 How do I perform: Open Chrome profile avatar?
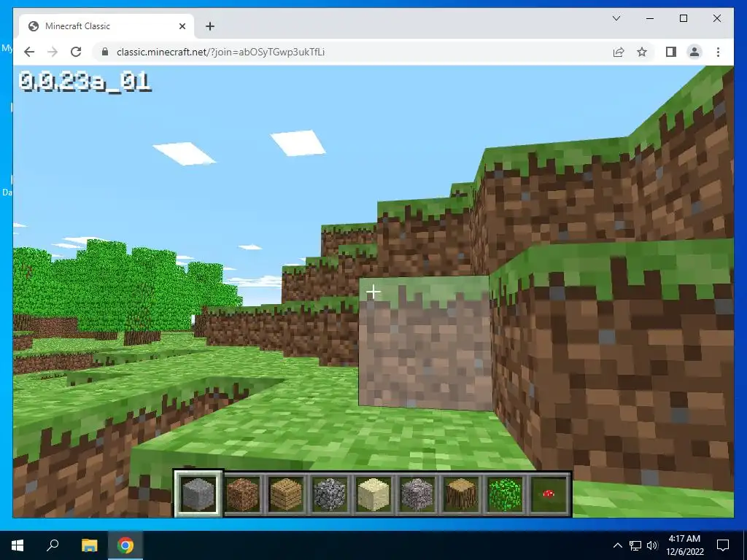coord(694,52)
